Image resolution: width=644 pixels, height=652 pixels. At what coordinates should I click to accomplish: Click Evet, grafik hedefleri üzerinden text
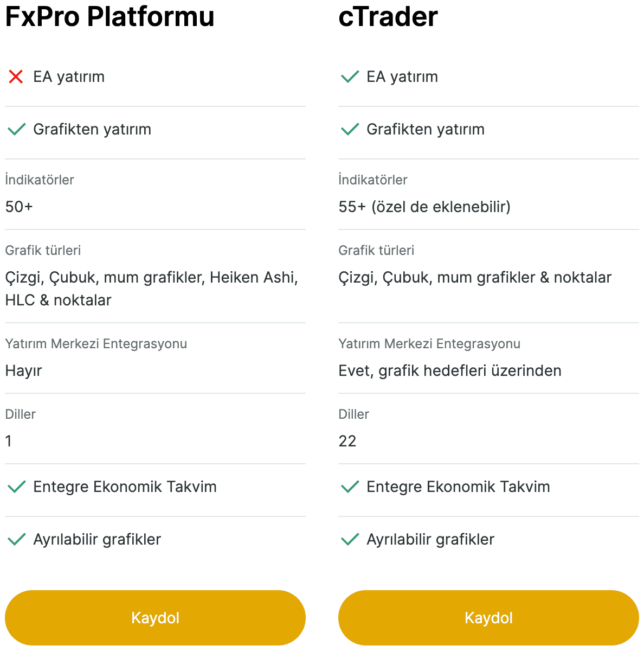[x=450, y=370]
